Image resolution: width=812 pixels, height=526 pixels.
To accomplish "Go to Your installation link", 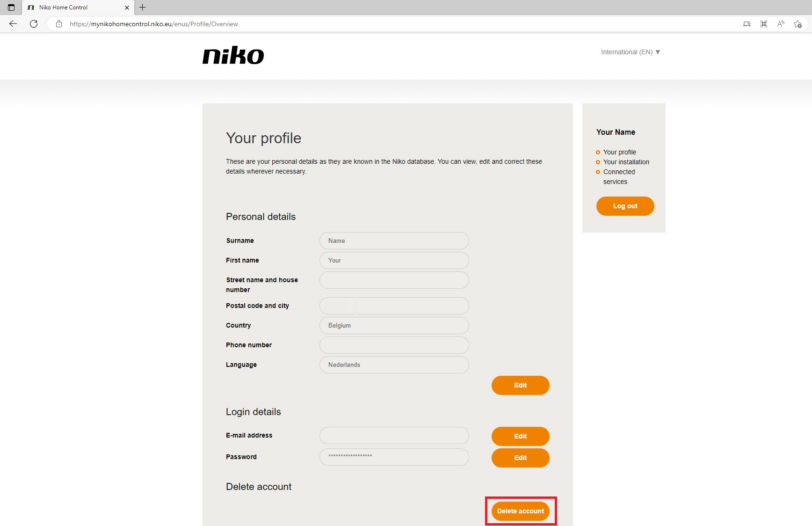I will 626,162.
